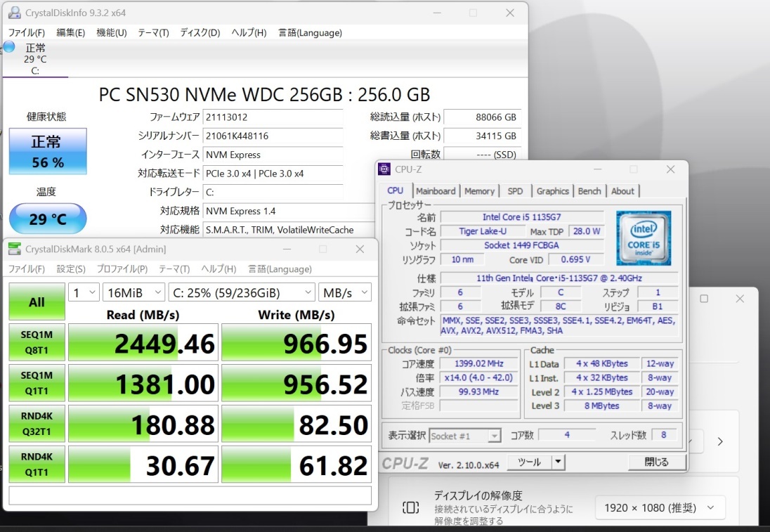The image size is (770, 532).
Task: Click the total host reads value 88066 GB
Action: click(x=482, y=117)
